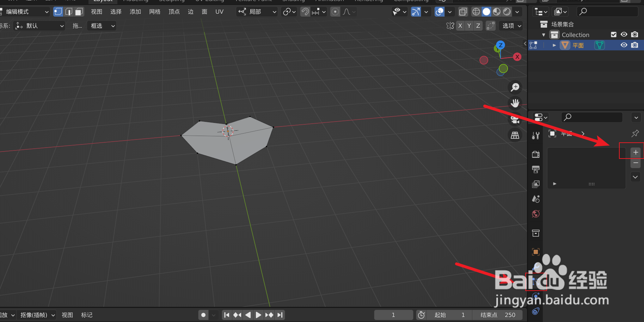Select solid viewport shading

(486, 12)
